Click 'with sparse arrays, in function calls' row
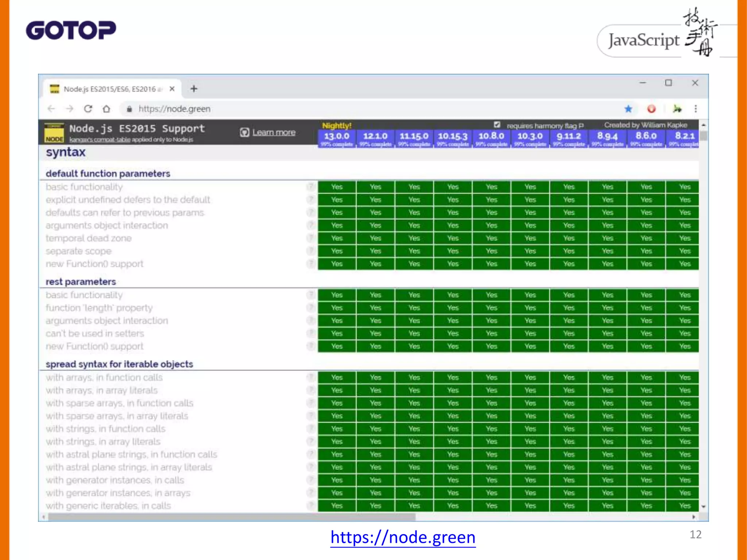747x560 pixels. coord(119,403)
